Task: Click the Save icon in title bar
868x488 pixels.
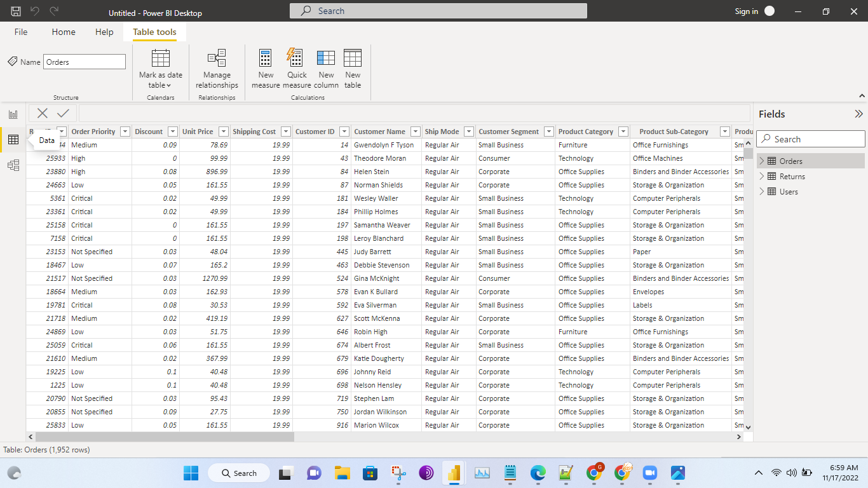Action: [16, 11]
